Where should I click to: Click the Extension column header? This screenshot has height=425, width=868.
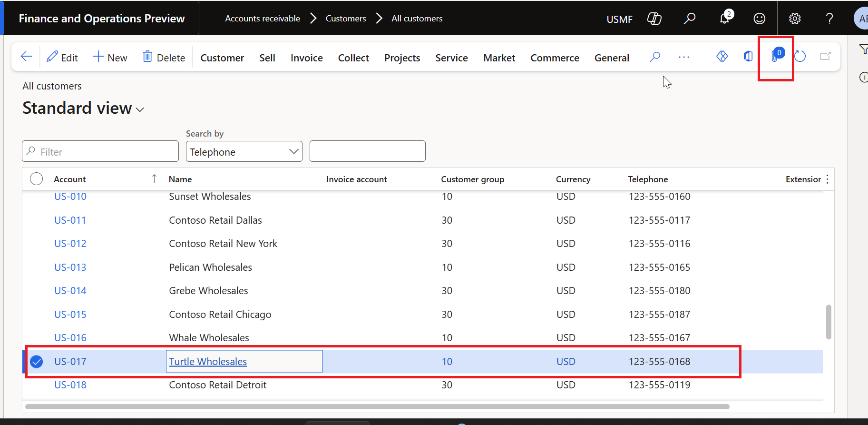(x=803, y=179)
